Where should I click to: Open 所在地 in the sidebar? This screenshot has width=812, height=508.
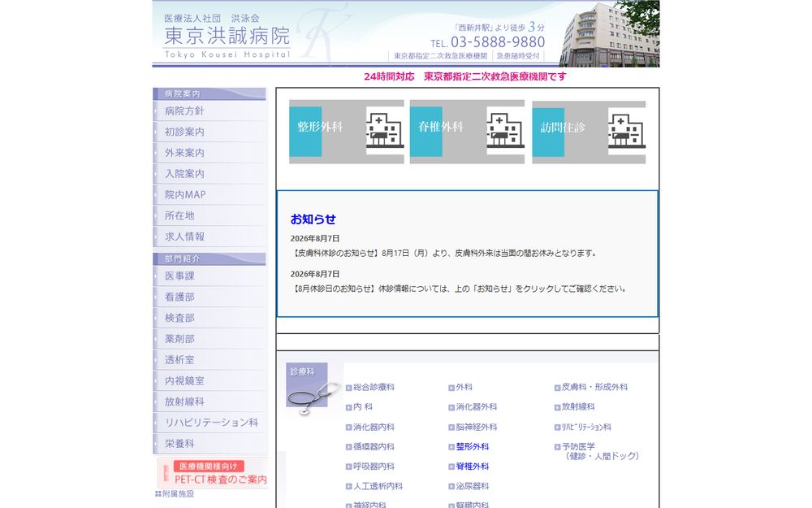[x=209, y=215]
